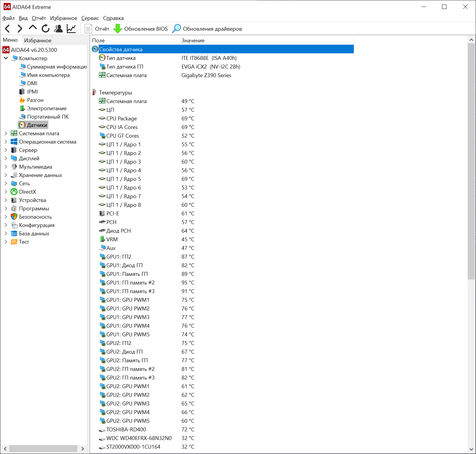The image size is (476, 454).
Task: Expand the Сервер tree node
Action: tap(6, 150)
